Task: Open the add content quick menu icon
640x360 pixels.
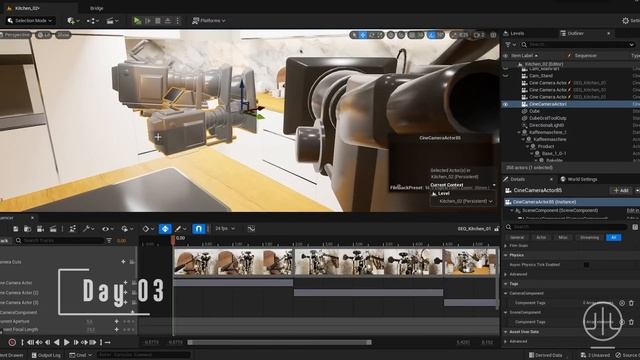Action: pos(73,20)
